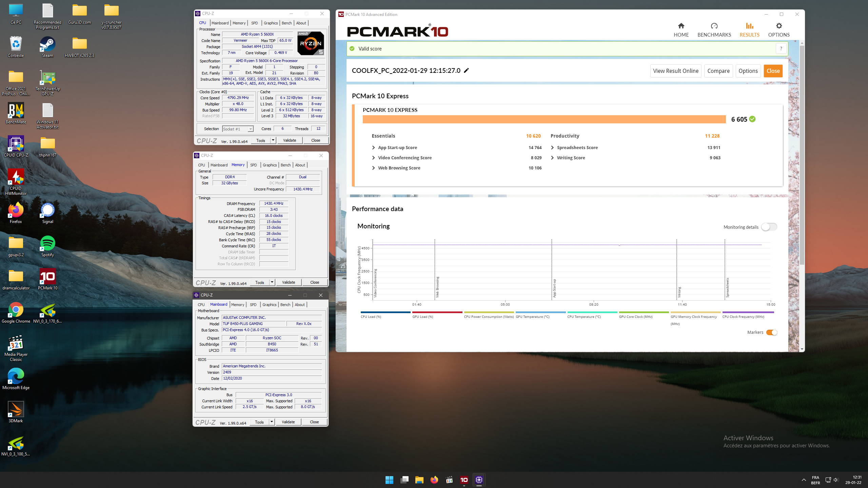Launch Steam from the desktop
The image size is (868, 488).
47,47
